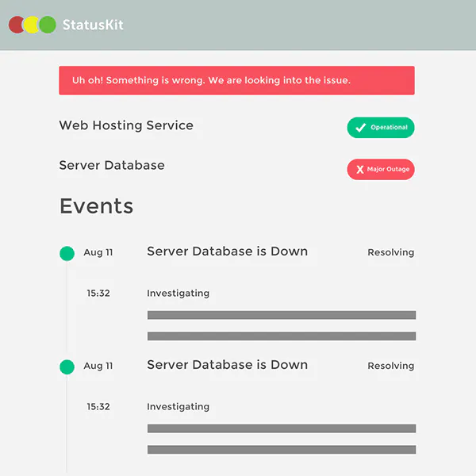This screenshot has height=476, width=476.
Task: Click the second green timeline dot
Action: point(67,367)
